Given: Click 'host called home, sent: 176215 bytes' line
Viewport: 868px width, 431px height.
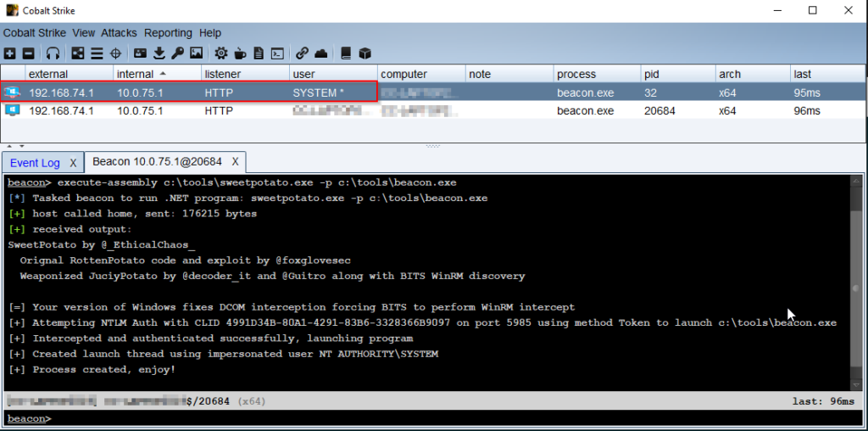Looking at the screenshot, I should click(132, 213).
